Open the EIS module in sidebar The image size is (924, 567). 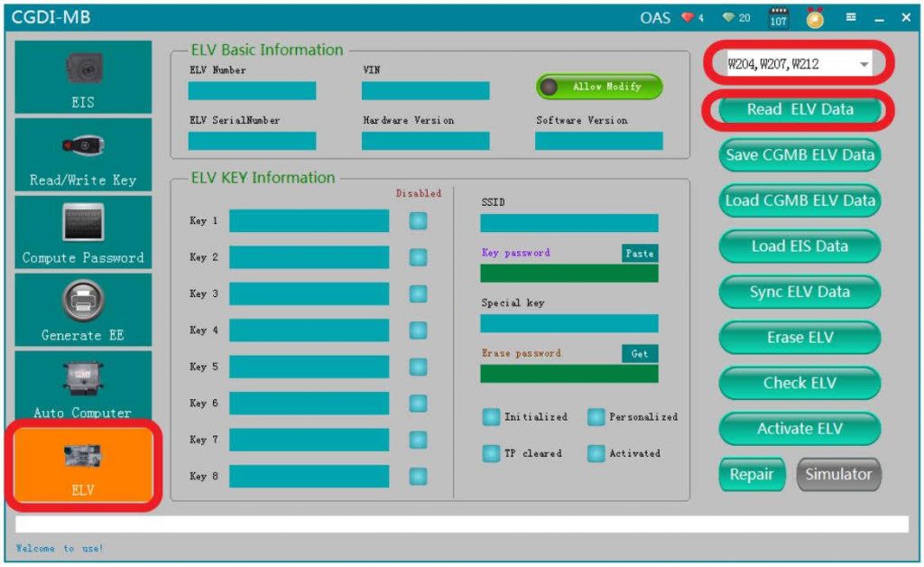click(x=83, y=78)
